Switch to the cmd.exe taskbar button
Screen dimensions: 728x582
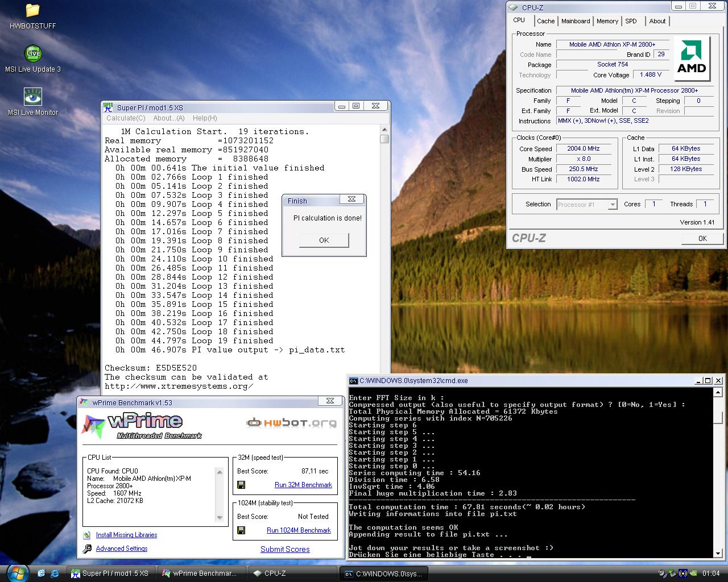pyautogui.click(x=384, y=573)
